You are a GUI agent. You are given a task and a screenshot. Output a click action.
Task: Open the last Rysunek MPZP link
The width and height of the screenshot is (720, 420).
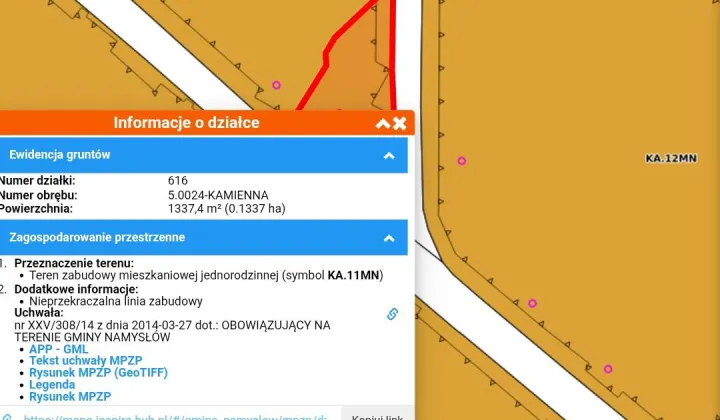pos(70,397)
